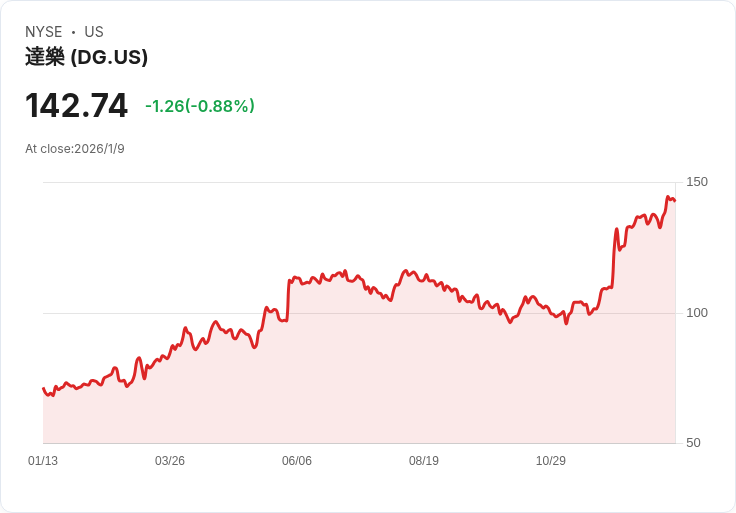
Task: Click the price line directly above 06/06
Action: pos(297,278)
